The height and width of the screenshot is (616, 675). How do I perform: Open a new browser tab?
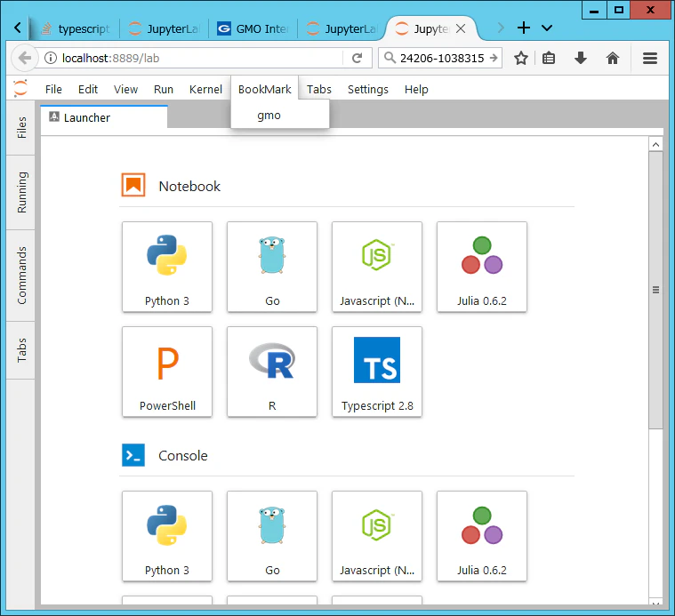click(524, 28)
